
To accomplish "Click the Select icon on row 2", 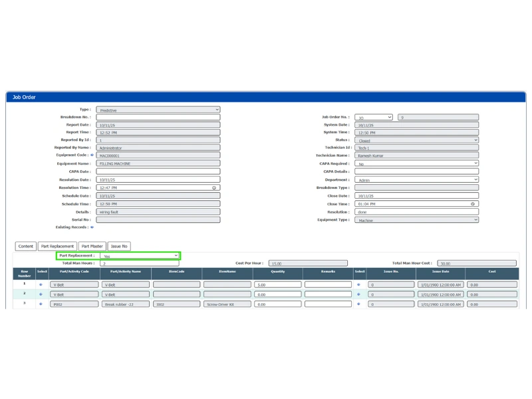I will point(40,293).
